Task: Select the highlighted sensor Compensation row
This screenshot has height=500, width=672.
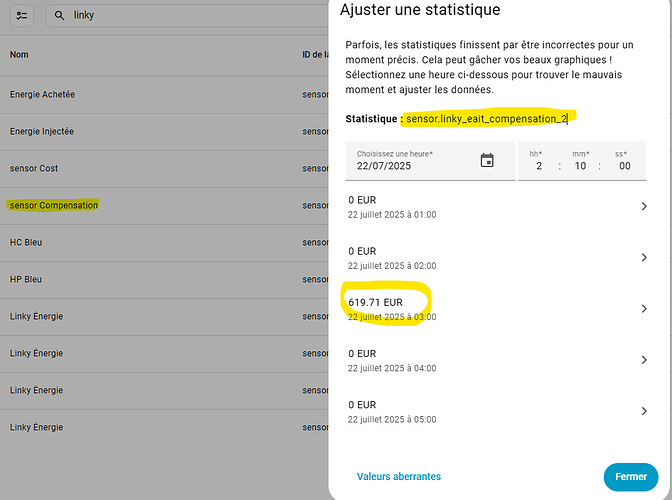Action: click(54, 205)
